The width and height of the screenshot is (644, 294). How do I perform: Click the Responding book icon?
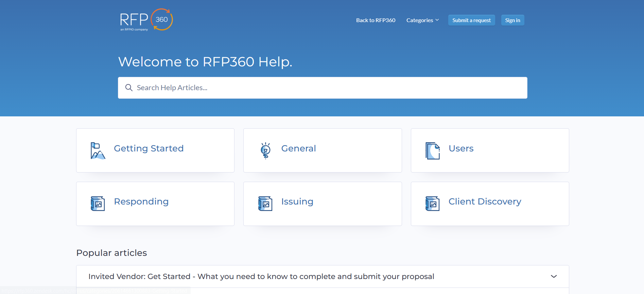coord(98,204)
